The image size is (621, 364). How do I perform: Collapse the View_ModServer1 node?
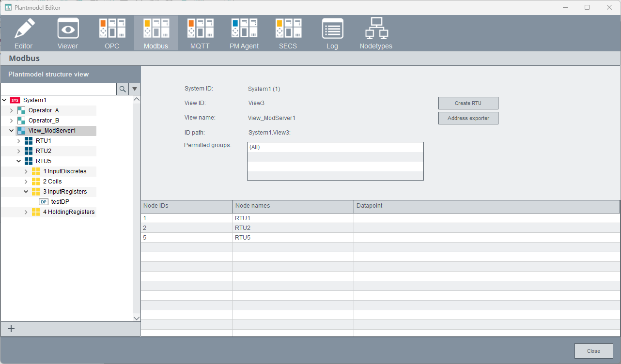point(12,131)
